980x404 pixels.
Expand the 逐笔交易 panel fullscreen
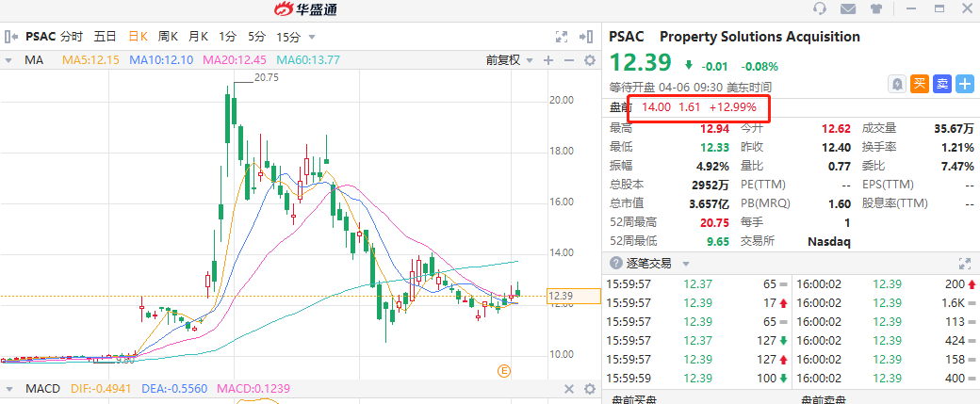click(x=964, y=264)
